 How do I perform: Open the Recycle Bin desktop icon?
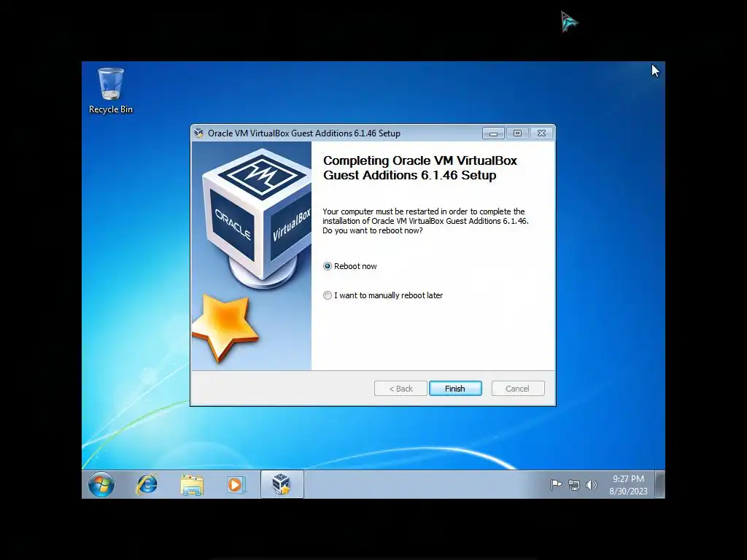click(x=111, y=90)
